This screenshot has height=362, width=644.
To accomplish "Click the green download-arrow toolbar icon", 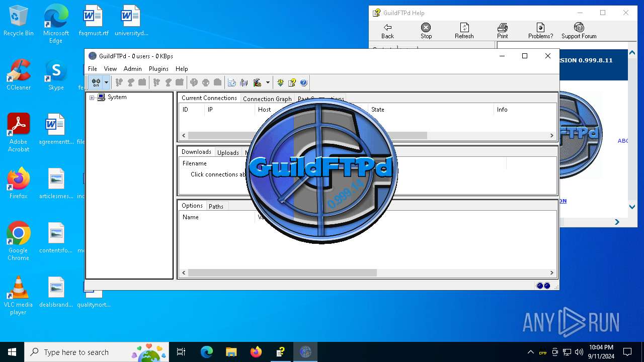I will pyautogui.click(x=280, y=82).
